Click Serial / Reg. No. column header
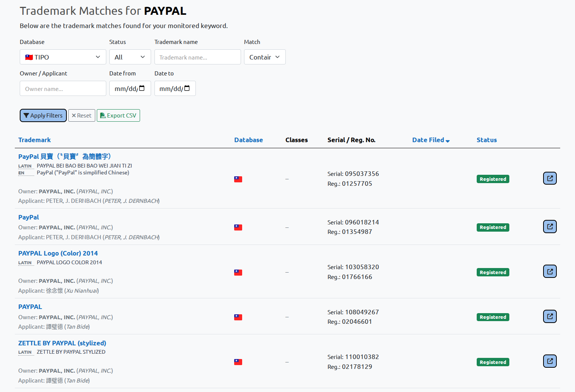Screen dimensions: 575x392 tap(351, 140)
